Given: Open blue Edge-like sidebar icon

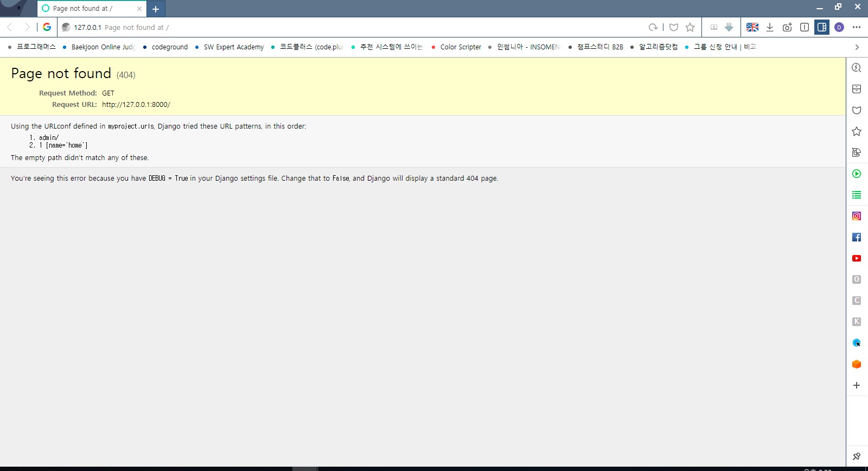Looking at the screenshot, I should pyautogui.click(x=857, y=343).
